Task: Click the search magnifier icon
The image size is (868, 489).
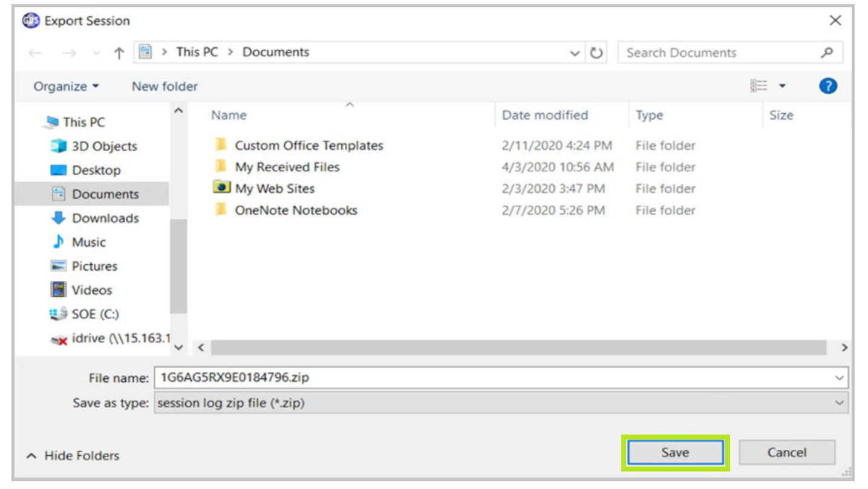Action: (x=827, y=53)
